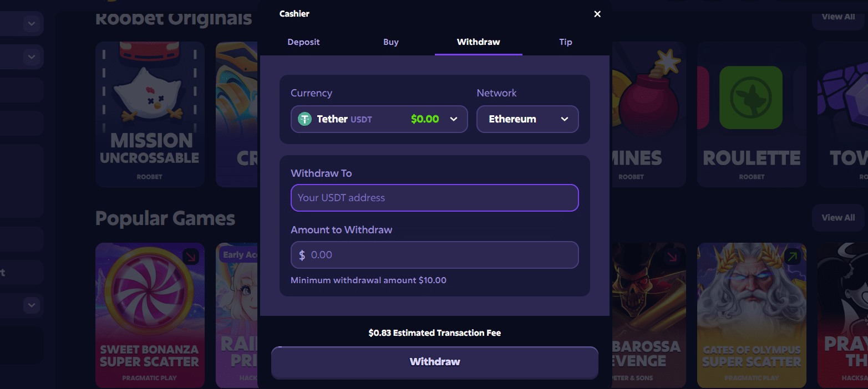Click the USDT address input field

click(x=434, y=198)
